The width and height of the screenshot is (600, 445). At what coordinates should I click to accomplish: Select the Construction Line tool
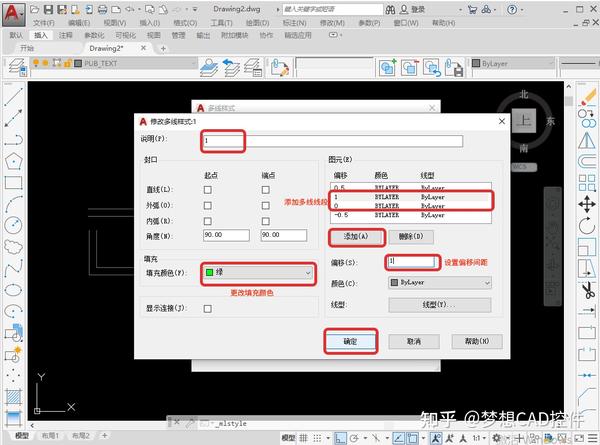[13, 118]
